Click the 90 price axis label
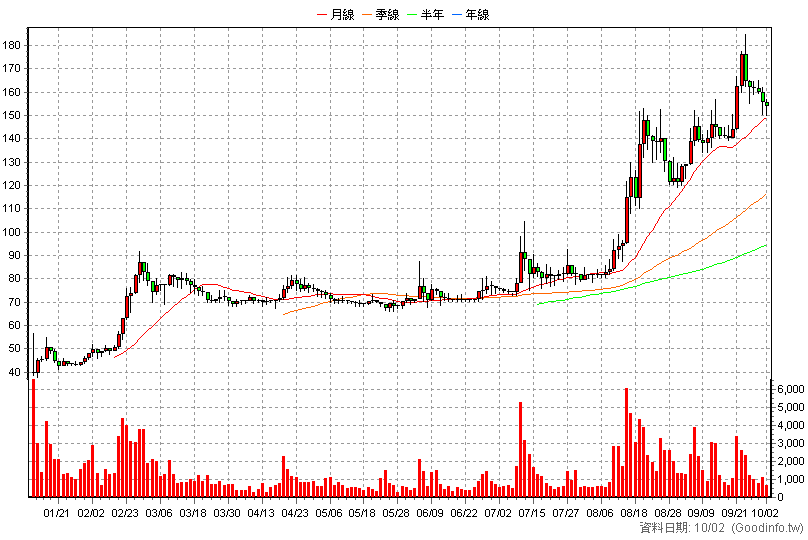808x540 pixels. [14, 256]
